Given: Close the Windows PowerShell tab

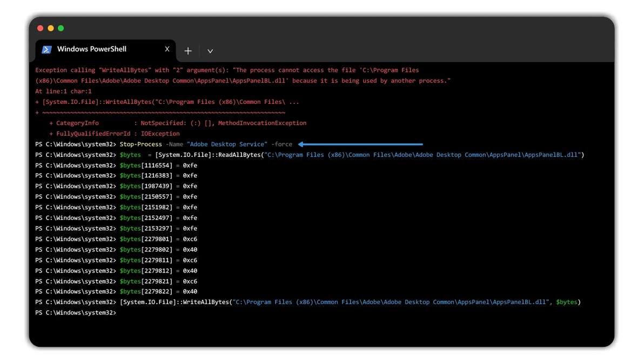Looking at the screenshot, I should coord(167,49).
